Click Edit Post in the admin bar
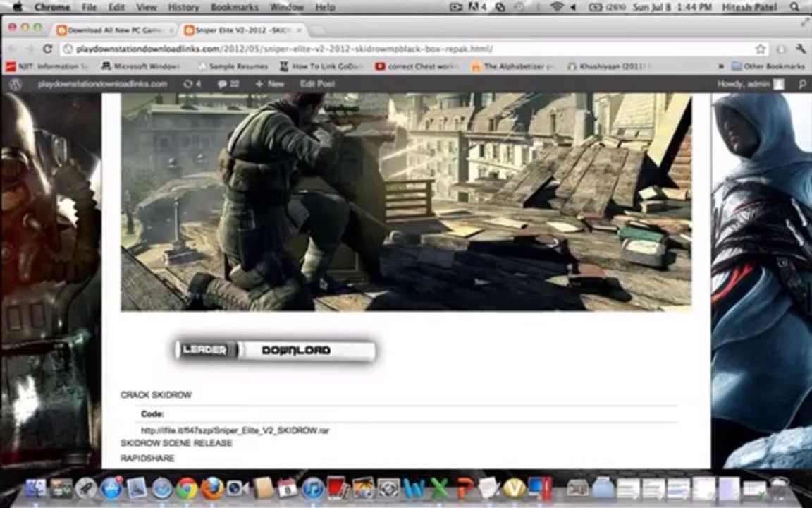This screenshot has width=812, height=508. click(x=317, y=84)
